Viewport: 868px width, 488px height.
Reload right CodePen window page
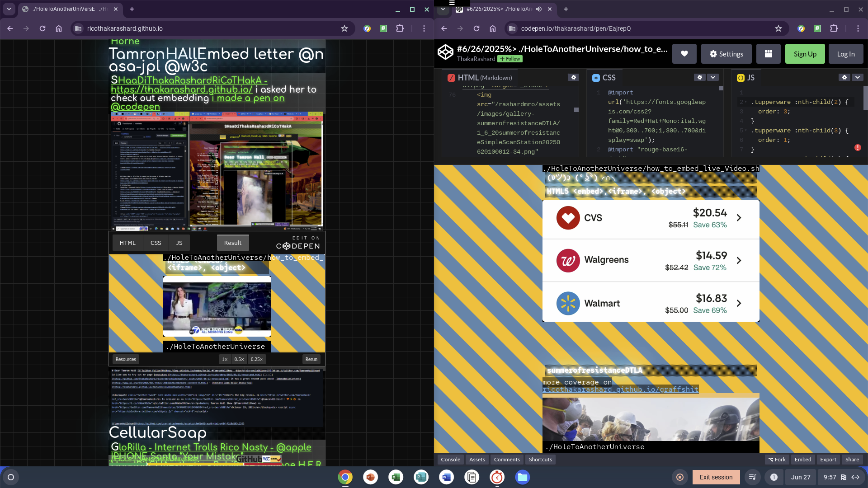[x=476, y=28]
